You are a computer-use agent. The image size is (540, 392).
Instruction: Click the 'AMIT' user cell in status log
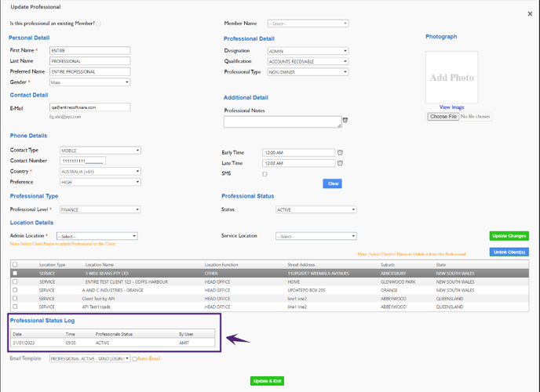tap(184, 343)
